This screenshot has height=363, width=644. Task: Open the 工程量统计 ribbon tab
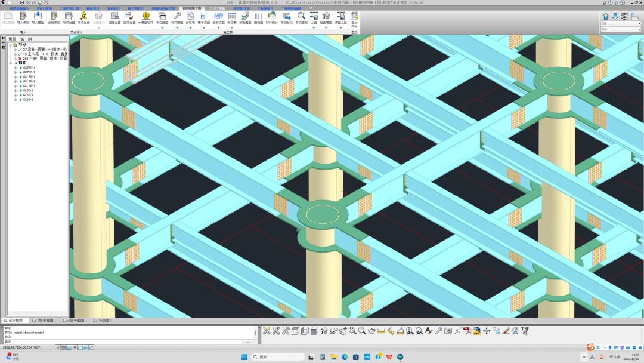pos(265,8)
